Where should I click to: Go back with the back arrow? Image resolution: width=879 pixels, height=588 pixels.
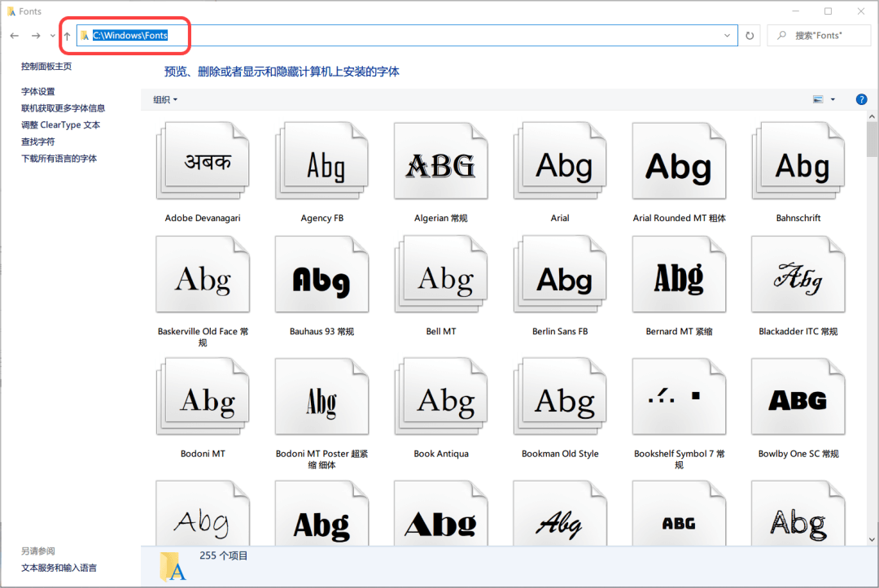15,35
